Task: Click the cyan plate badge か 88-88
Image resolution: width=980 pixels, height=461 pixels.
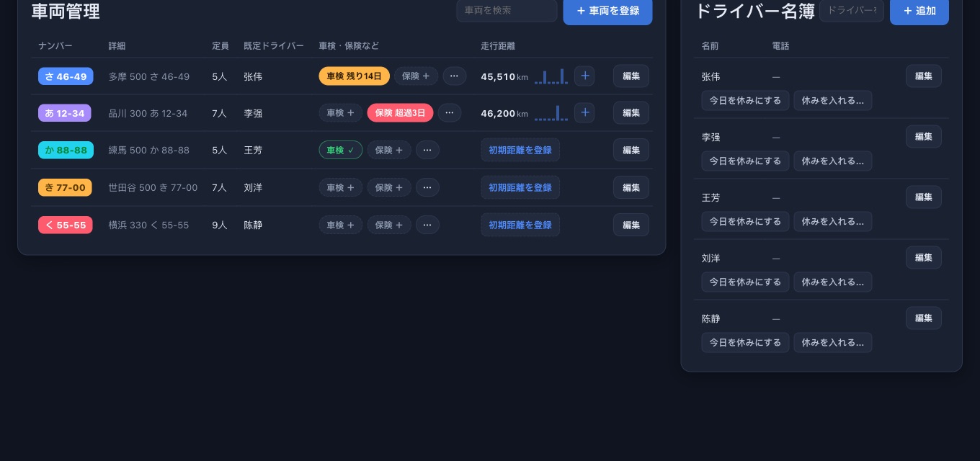Action: tap(66, 151)
